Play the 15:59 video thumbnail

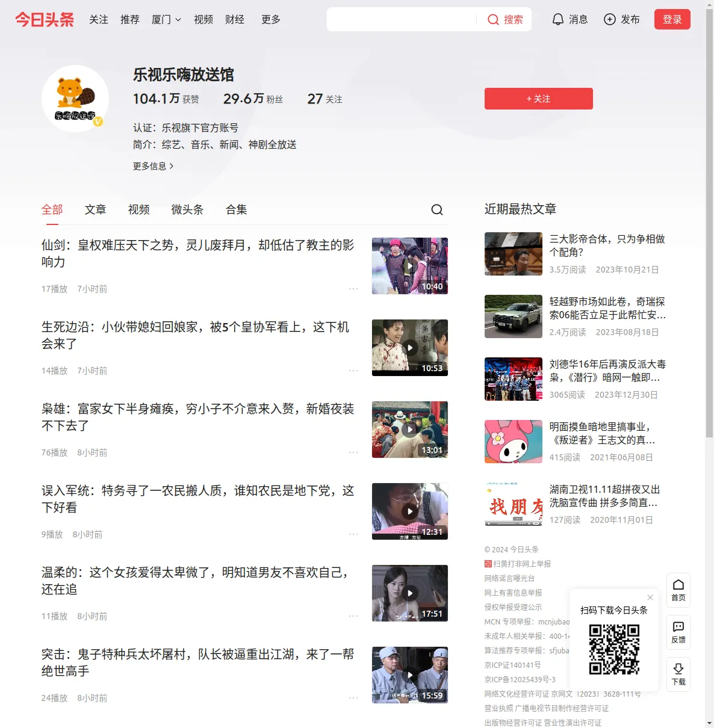[410, 675]
